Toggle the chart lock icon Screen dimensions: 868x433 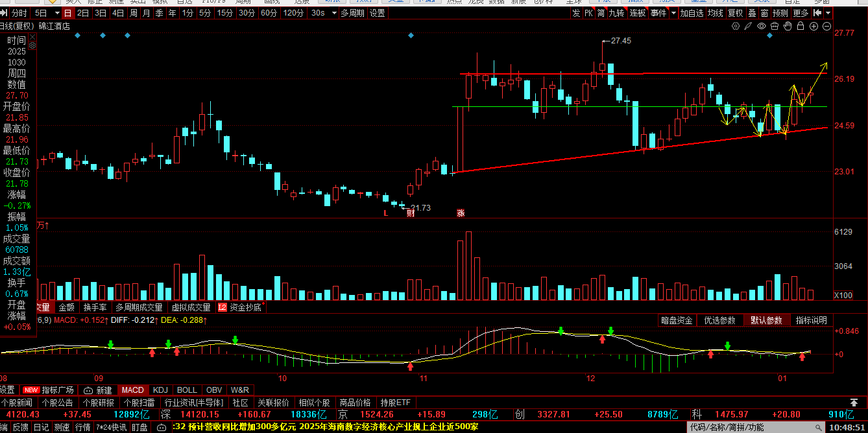tap(801, 26)
